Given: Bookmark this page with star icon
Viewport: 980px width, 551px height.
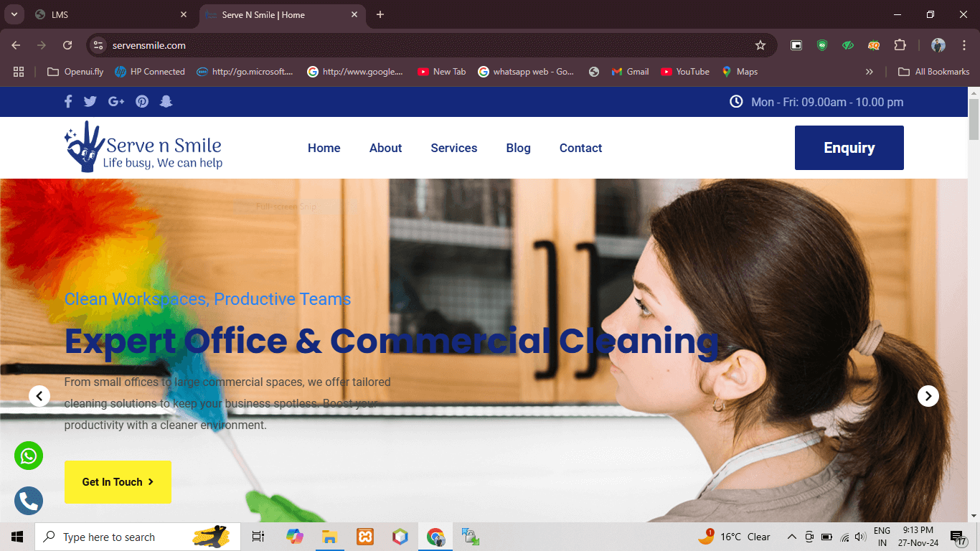Looking at the screenshot, I should tap(760, 45).
